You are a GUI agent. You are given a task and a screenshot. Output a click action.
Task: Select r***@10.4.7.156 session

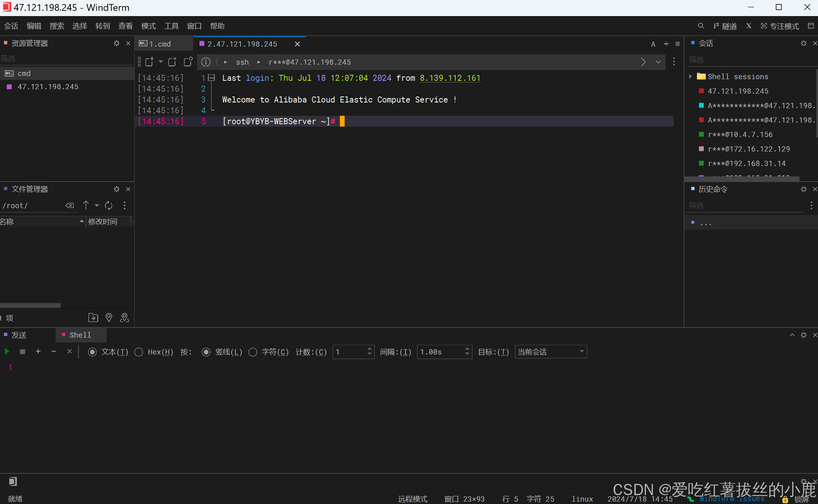pos(740,134)
